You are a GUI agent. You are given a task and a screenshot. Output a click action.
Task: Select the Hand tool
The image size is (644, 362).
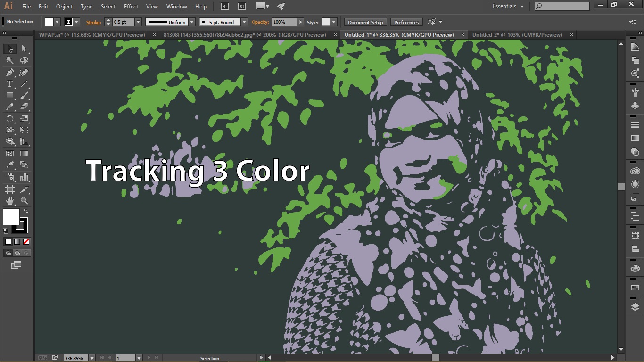point(9,200)
